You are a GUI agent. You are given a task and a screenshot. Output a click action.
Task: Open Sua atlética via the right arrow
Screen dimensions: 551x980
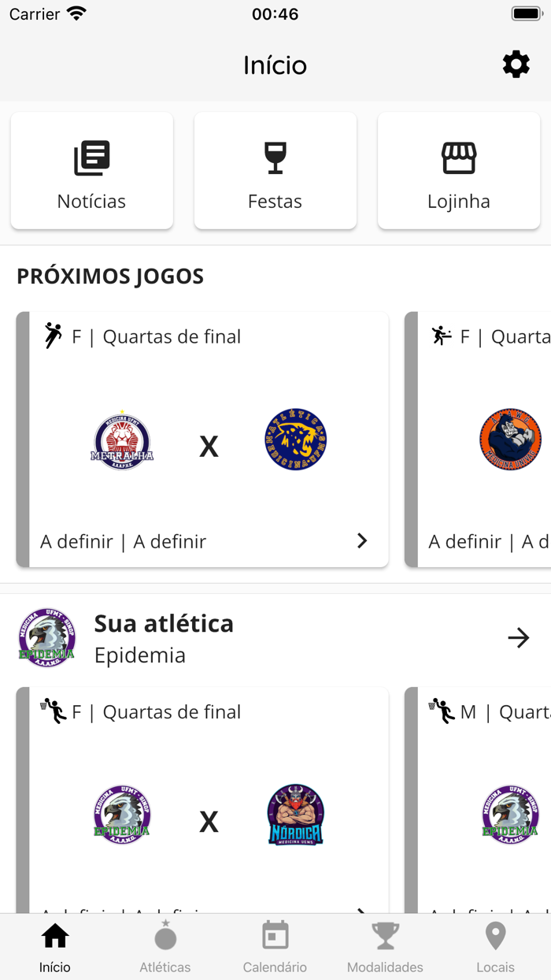pyautogui.click(x=518, y=637)
